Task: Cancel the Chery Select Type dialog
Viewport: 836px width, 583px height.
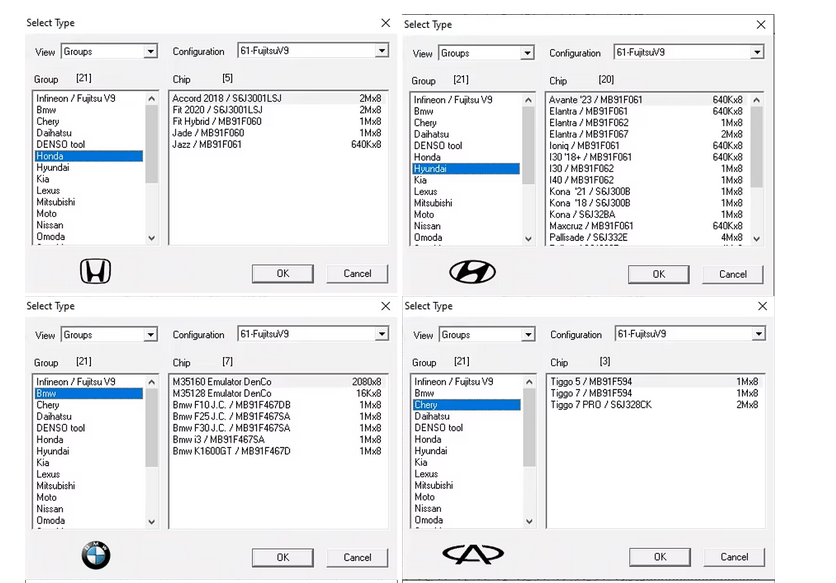Action: point(733,557)
